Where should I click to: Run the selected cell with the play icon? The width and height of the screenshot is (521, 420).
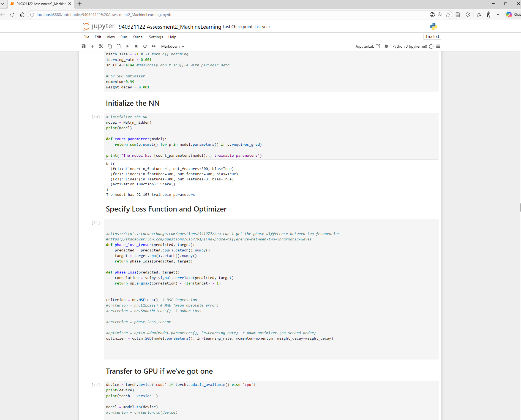127,46
